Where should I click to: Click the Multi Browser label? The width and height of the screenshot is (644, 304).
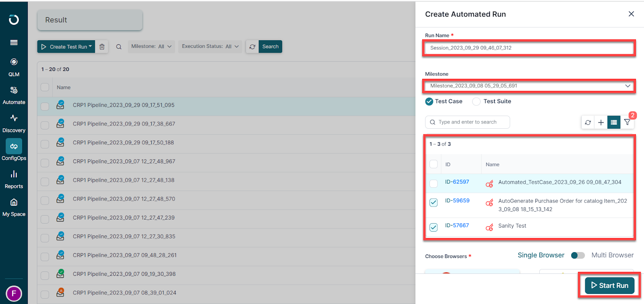(612, 255)
